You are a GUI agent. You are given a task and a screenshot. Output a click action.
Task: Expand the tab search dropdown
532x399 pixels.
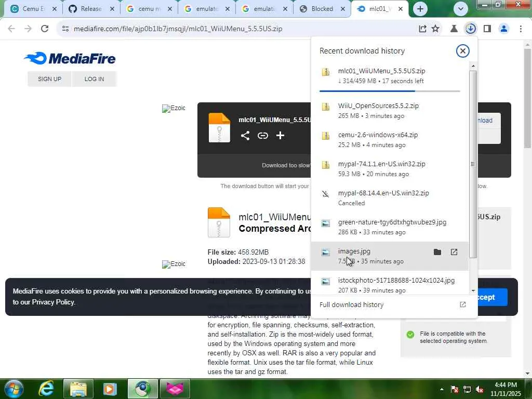(x=460, y=9)
